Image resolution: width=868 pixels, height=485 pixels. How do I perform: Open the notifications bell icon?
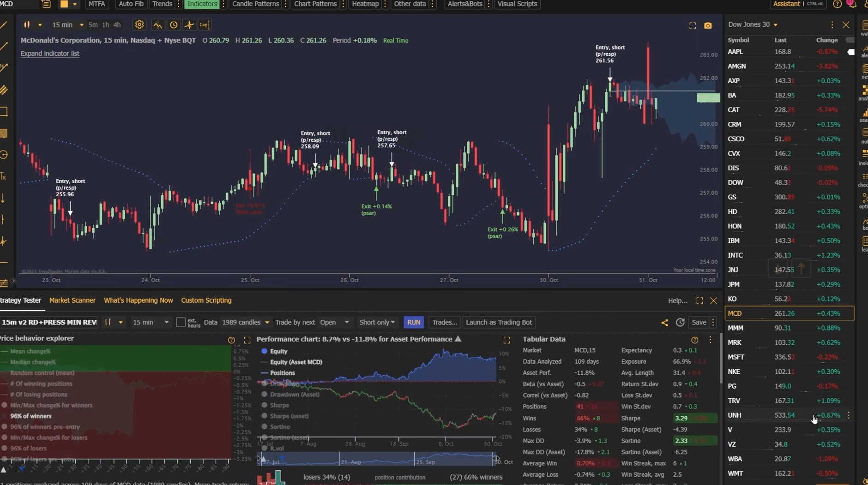point(852,4)
